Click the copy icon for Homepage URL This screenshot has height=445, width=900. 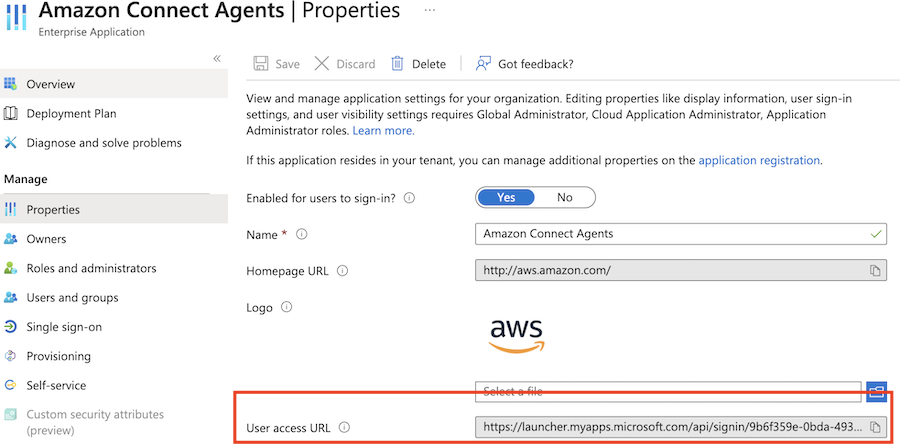click(x=875, y=271)
